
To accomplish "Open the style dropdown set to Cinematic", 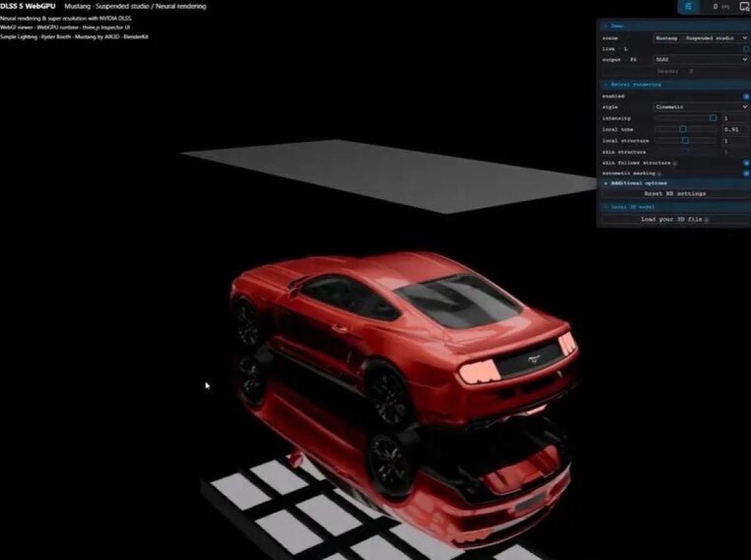I will [701, 107].
